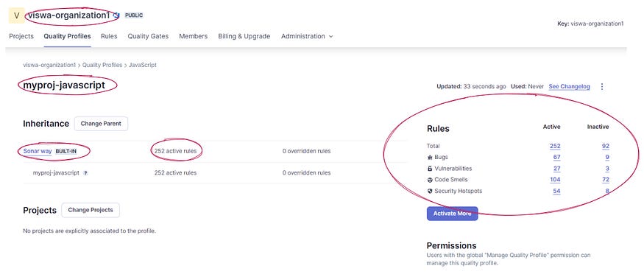The image size is (644, 277).
Task: Select the Quality Profiles tab
Action: click(x=68, y=36)
